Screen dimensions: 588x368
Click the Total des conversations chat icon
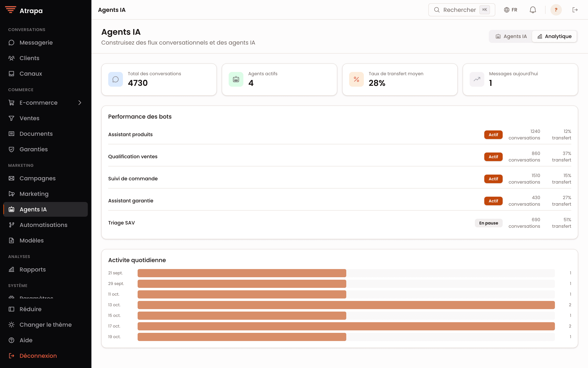[x=115, y=79]
